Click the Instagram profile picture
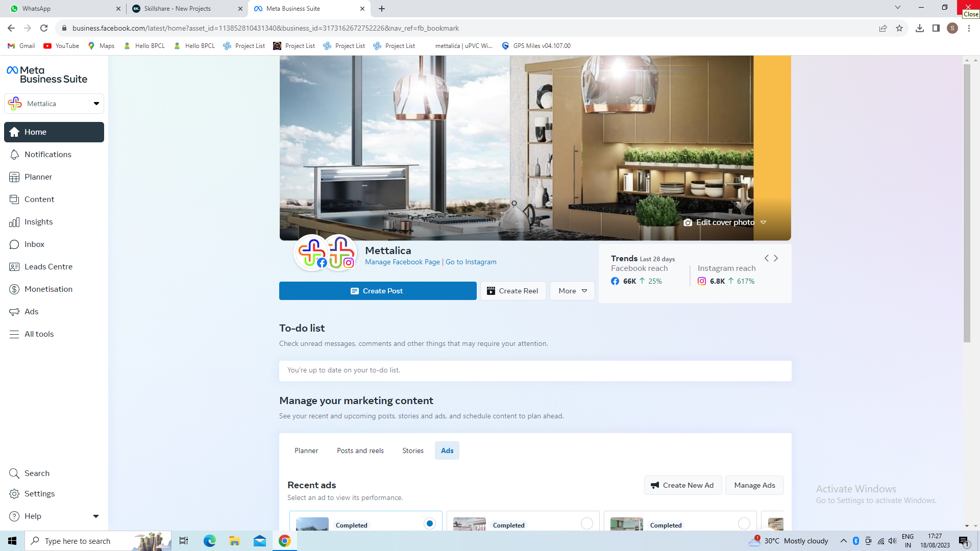This screenshot has width=980, height=551. click(x=340, y=253)
